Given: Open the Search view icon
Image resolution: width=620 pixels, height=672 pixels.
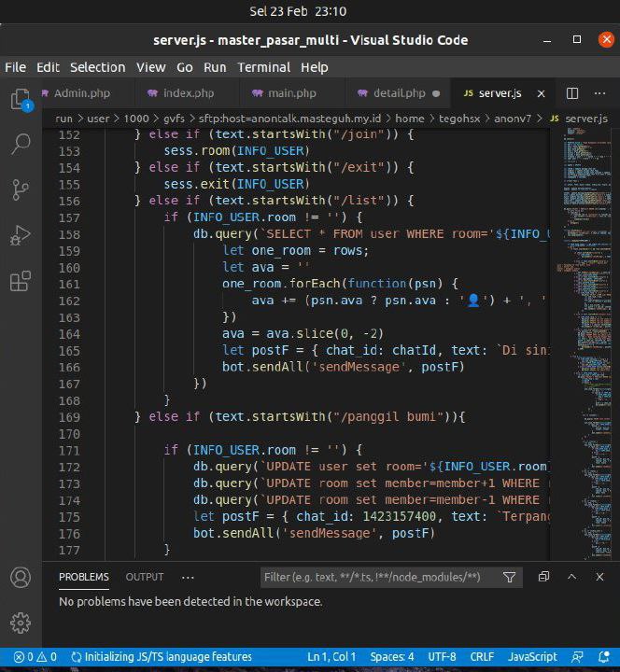Looking at the screenshot, I should pyautogui.click(x=21, y=144).
